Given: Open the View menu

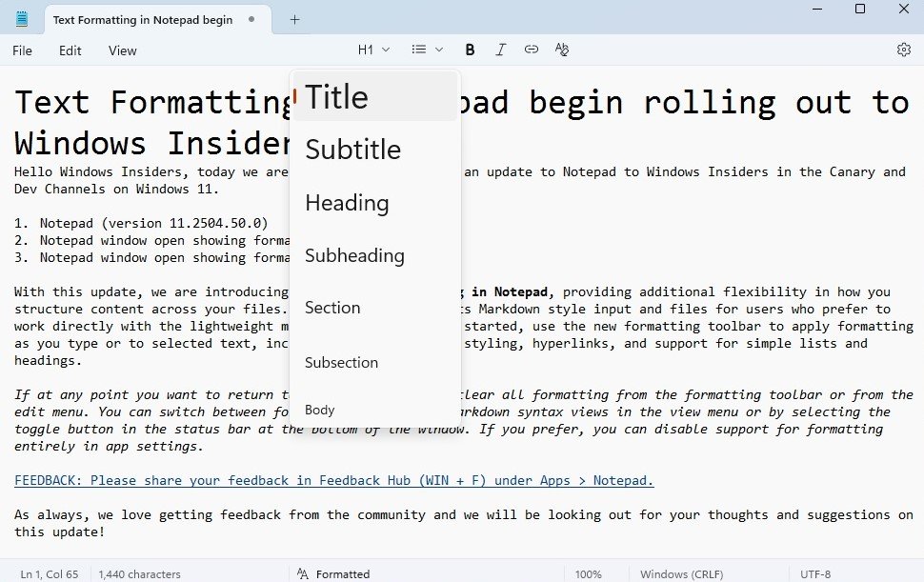Looking at the screenshot, I should pos(123,50).
